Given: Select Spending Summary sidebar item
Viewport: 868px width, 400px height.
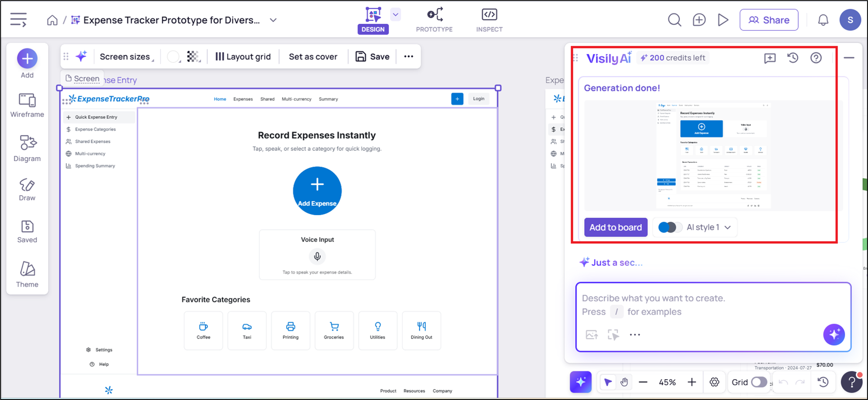Looking at the screenshot, I should click(x=100, y=166).
